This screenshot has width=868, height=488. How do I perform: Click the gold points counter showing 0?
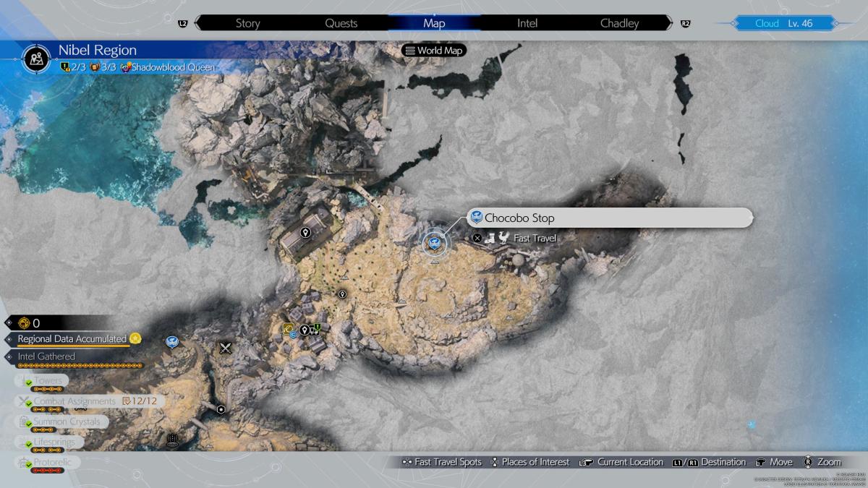[x=29, y=323]
